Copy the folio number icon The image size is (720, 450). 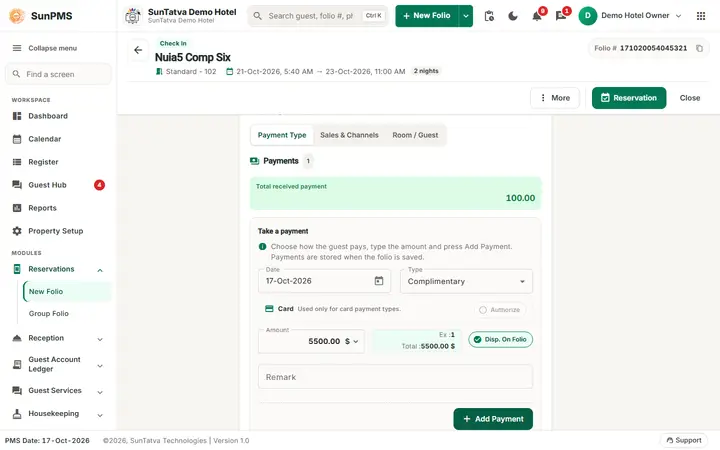pos(699,48)
